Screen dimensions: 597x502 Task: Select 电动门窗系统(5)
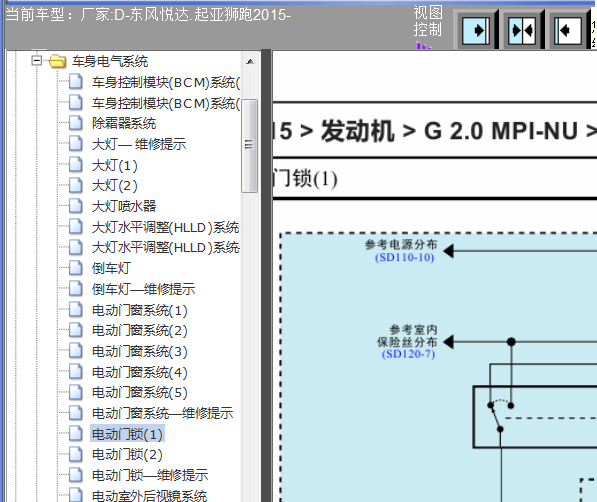139,393
